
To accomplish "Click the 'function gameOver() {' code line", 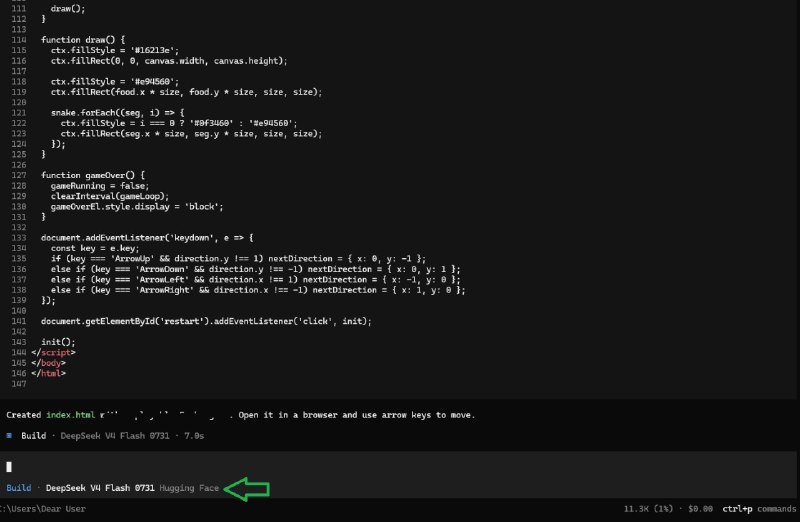I will (93, 175).
